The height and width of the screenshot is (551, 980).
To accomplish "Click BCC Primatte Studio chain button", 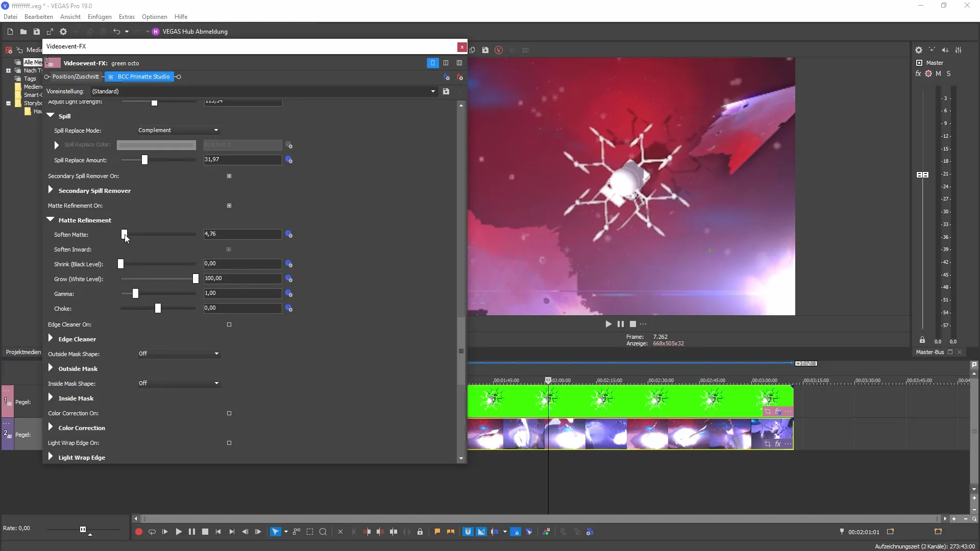I will [x=139, y=77].
